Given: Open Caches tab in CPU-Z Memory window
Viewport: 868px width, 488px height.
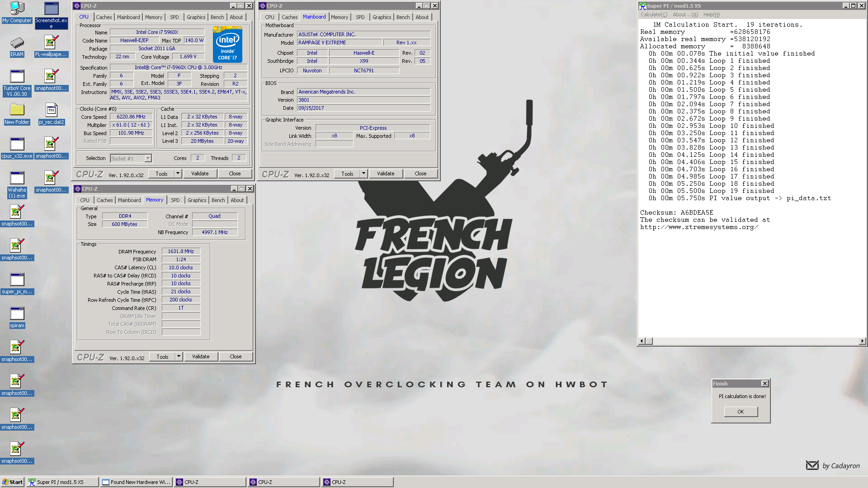Looking at the screenshot, I should (x=104, y=200).
